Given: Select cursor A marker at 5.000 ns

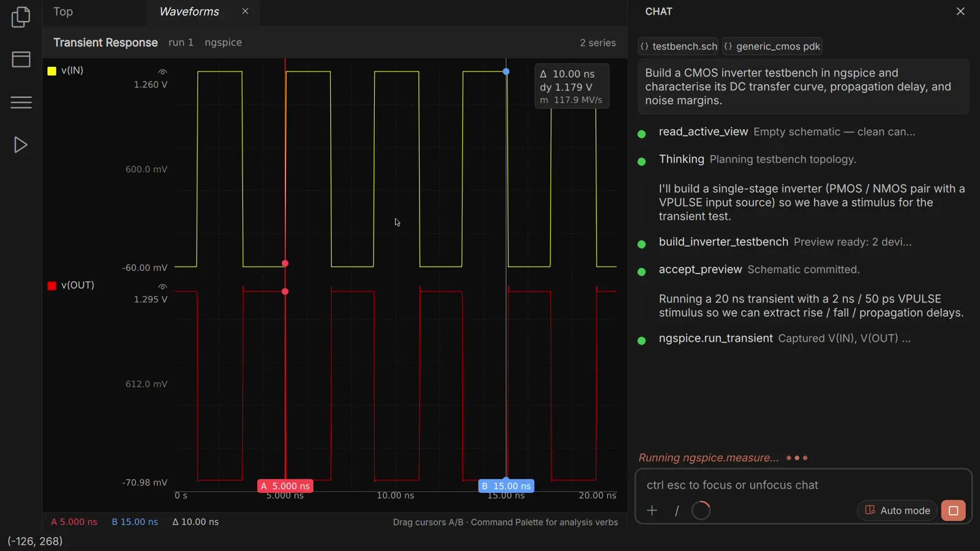Looking at the screenshot, I should pos(285,485).
